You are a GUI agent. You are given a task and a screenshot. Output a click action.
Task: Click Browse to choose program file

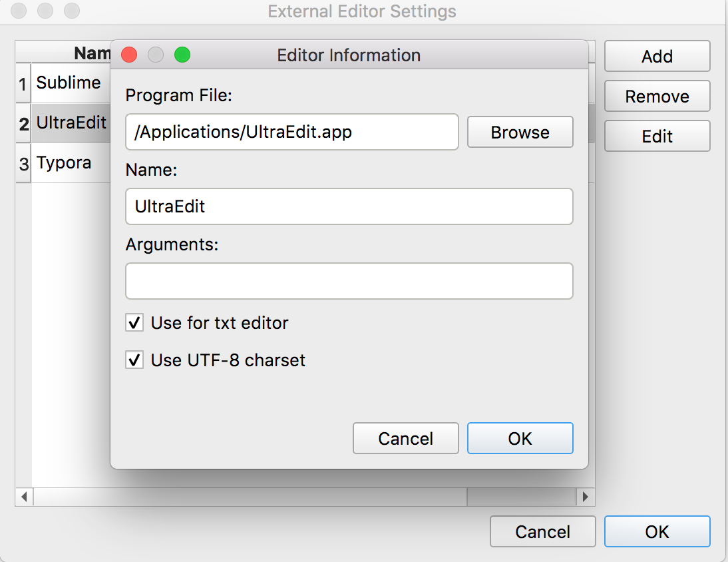pos(520,132)
